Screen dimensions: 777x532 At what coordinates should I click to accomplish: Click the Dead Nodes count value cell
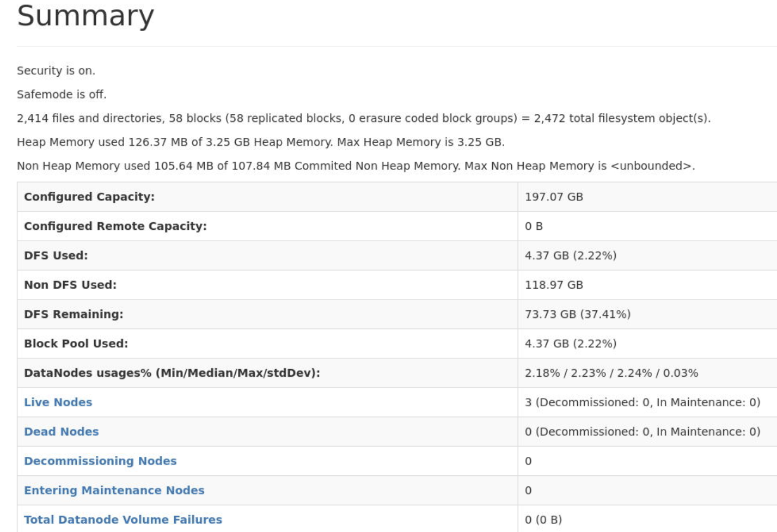[x=642, y=432]
